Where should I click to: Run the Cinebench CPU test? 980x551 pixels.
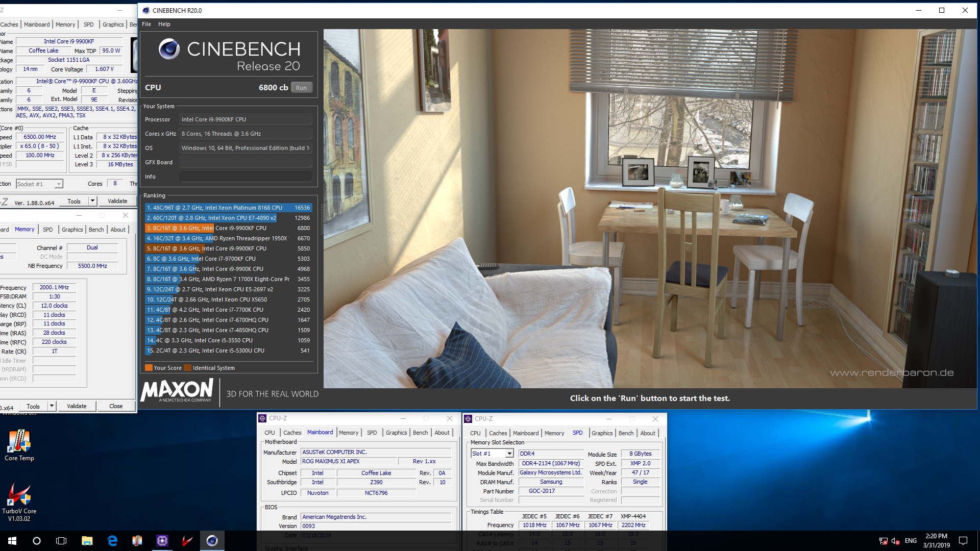pyautogui.click(x=301, y=88)
